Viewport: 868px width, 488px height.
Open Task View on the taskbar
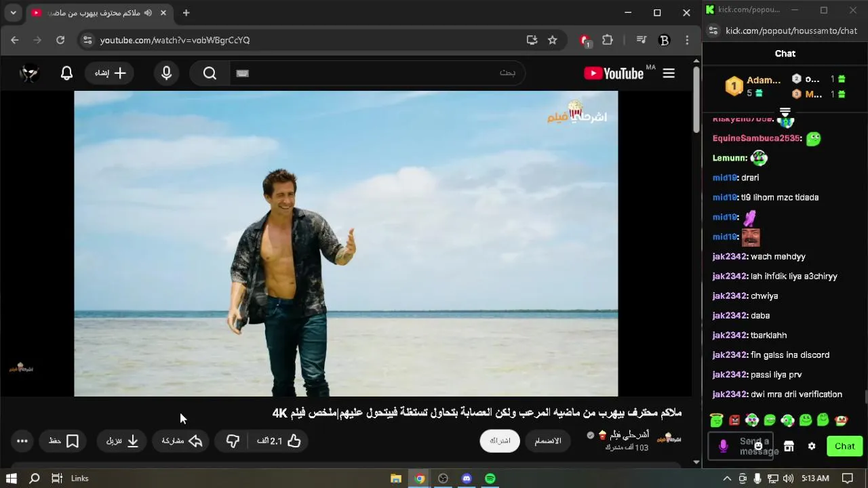coord(57,479)
